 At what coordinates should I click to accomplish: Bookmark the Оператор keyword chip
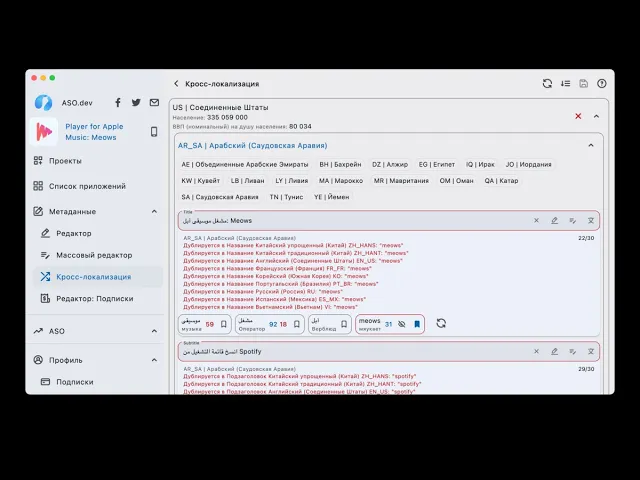coord(297,324)
